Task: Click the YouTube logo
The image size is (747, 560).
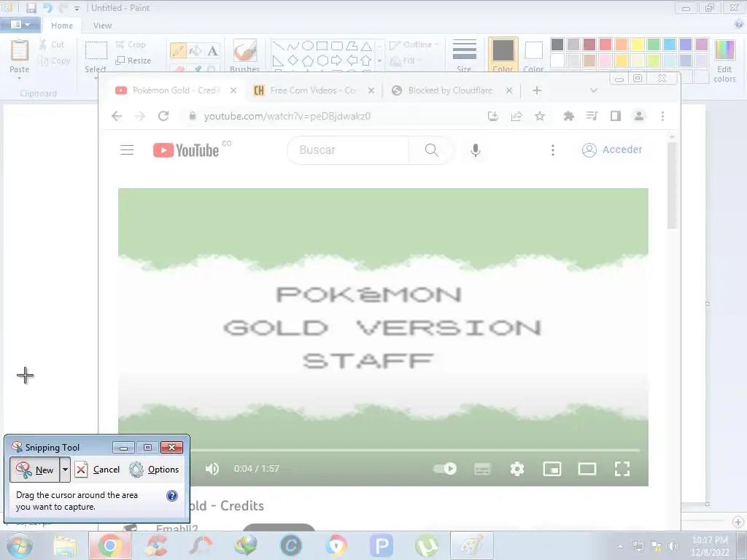Action: click(186, 150)
